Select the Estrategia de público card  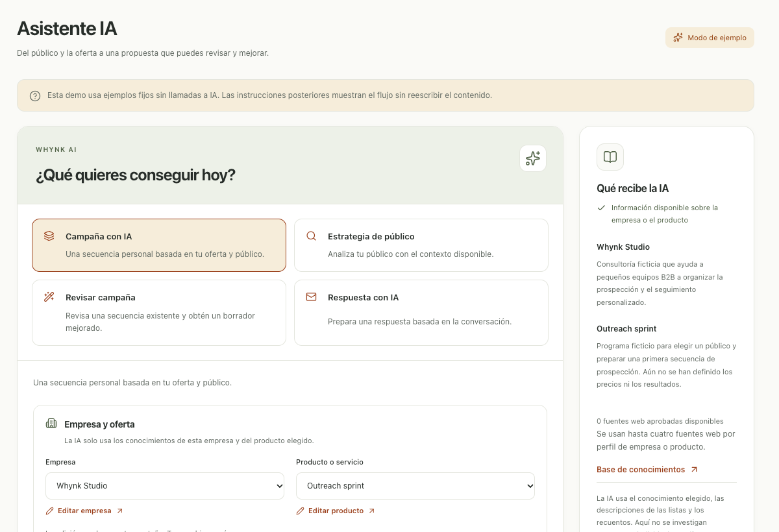421,245
